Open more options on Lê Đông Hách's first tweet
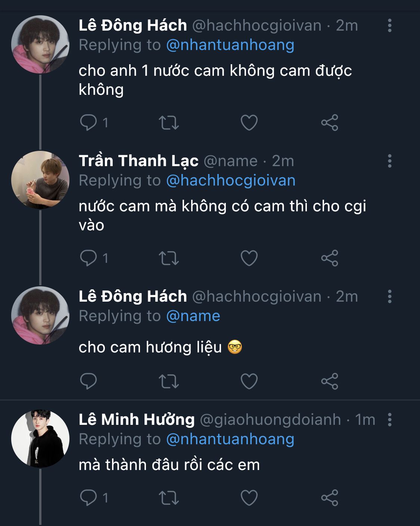Image resolution: width=420 pixels, height=526 pixels. (389, 25)
